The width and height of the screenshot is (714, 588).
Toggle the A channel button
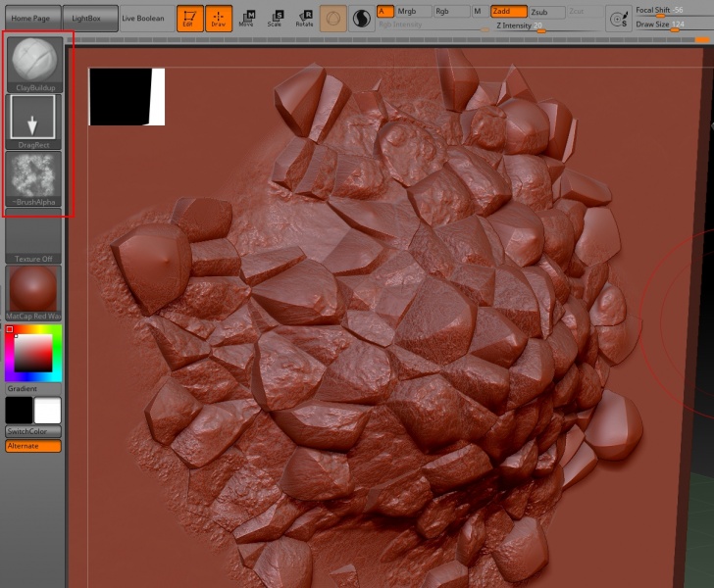[385, 12]
